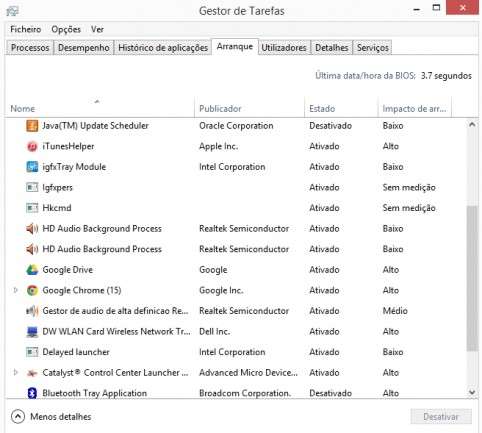Click the Google Drive icon
482x433 pixels.
point(32,270)
